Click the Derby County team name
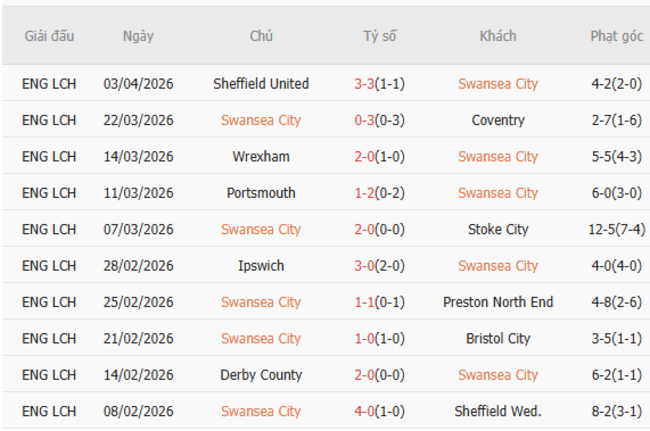This screenshot has height=431, width=650. click(261, 375)
